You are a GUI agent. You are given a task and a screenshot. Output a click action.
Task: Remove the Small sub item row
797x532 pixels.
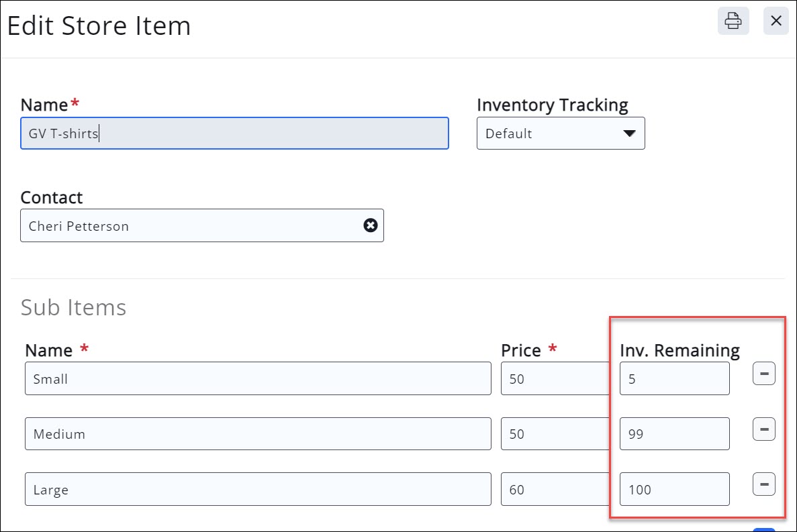(763, 374)
